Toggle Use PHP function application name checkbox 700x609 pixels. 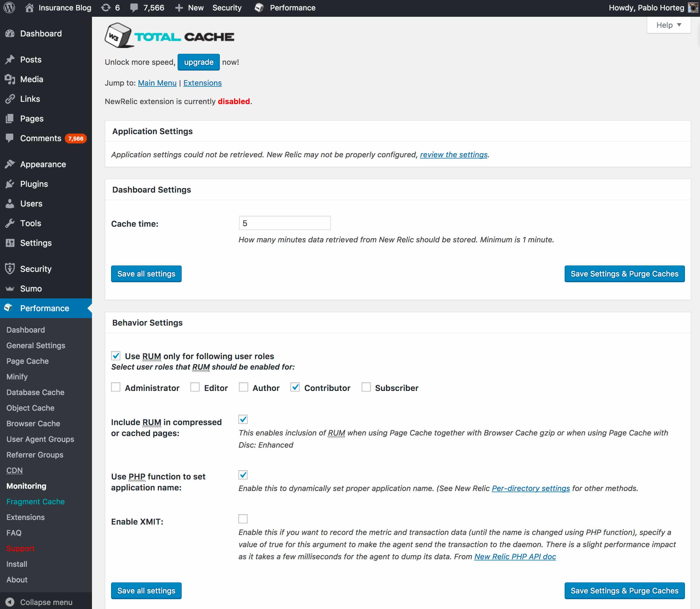point(243,475)
